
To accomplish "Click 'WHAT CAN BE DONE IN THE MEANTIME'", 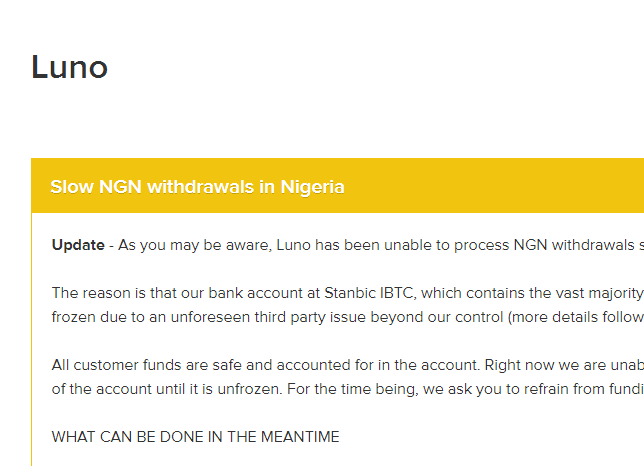I will [195, 437].
